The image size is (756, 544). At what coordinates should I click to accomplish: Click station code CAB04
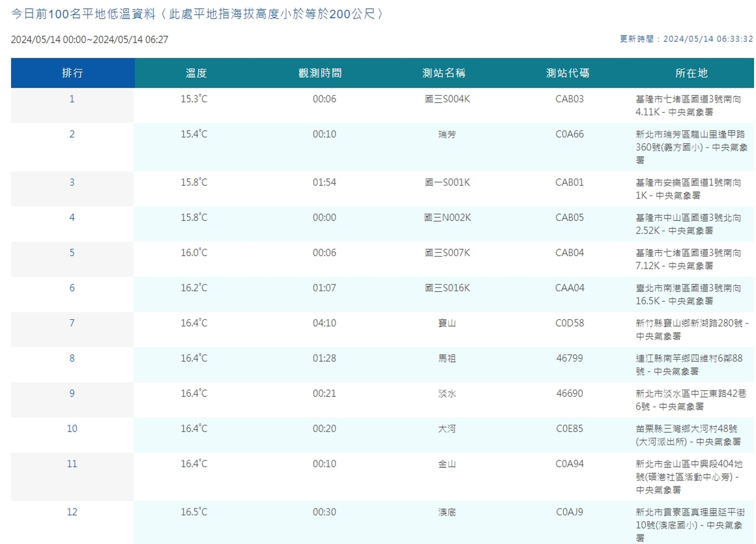click(569, 253)
